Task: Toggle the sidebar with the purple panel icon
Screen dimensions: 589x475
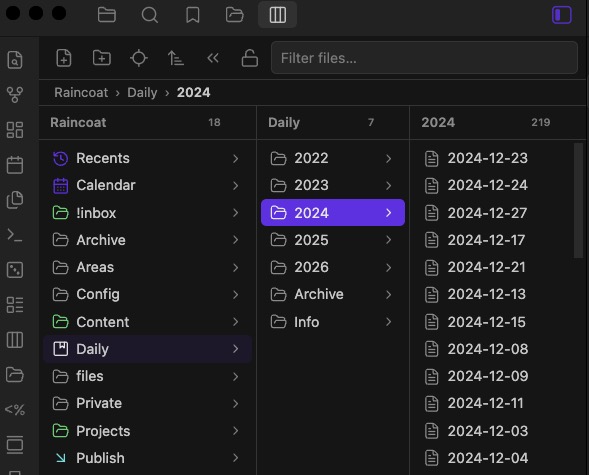Action: 562,15
